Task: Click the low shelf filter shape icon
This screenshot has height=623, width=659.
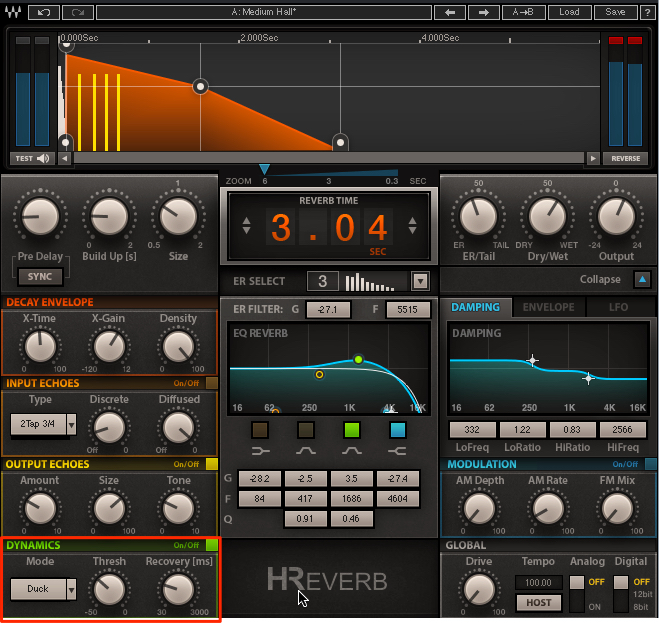Action: [261, 451]
